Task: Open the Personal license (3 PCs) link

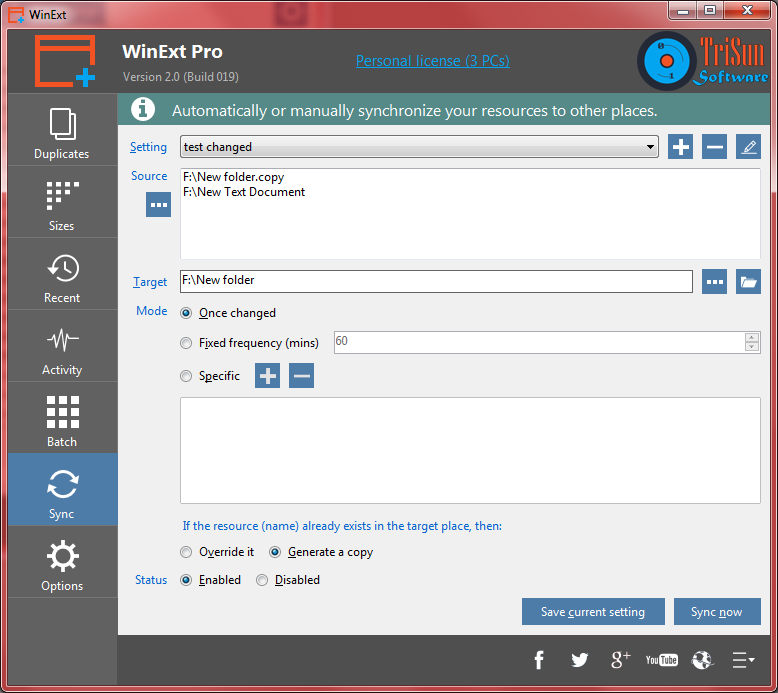Action: pos(433,61)
